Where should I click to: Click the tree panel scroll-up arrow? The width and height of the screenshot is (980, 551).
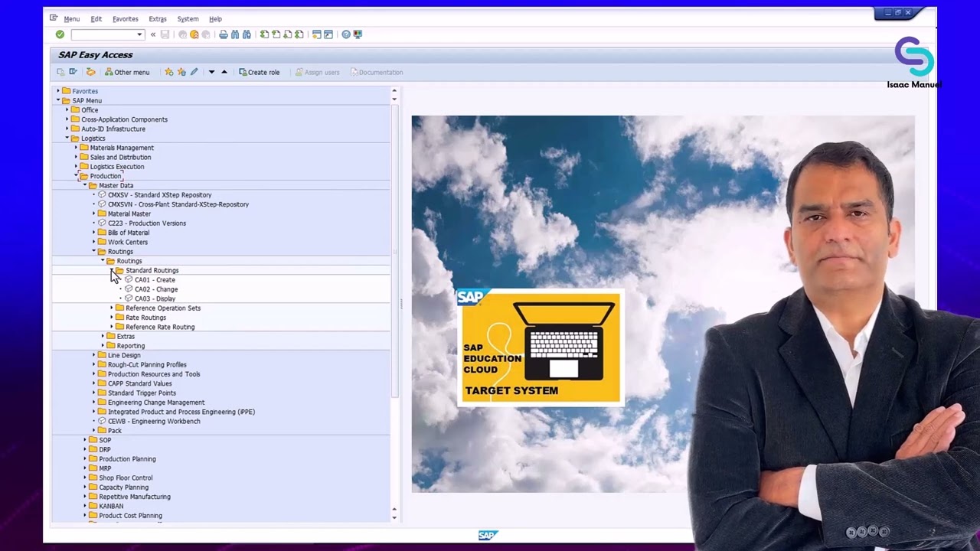coord(394,90)
